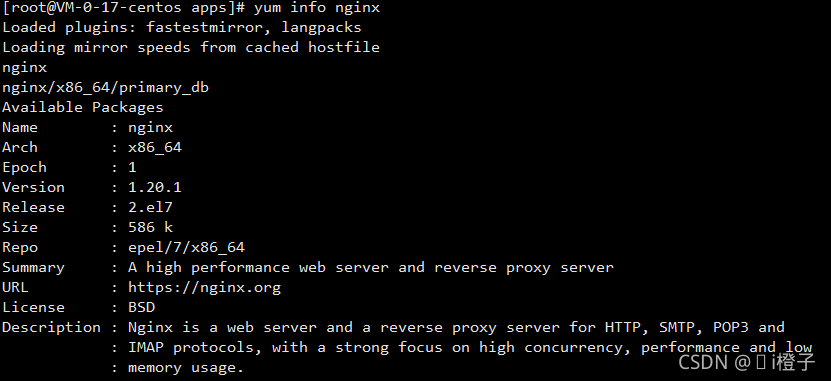Click the https://nginx.org URL
The width and height of the screenshot is (831, 381).
[204, 288]
